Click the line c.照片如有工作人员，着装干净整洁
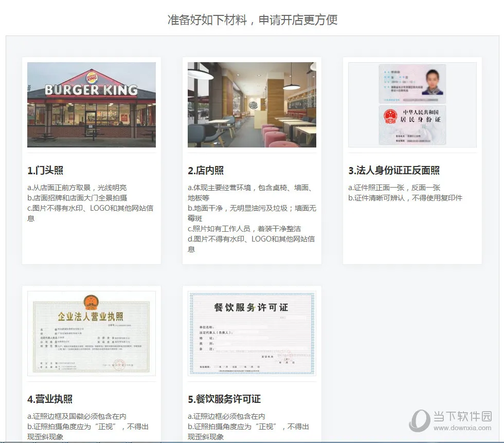504x443 pixels. pos(244,229)
